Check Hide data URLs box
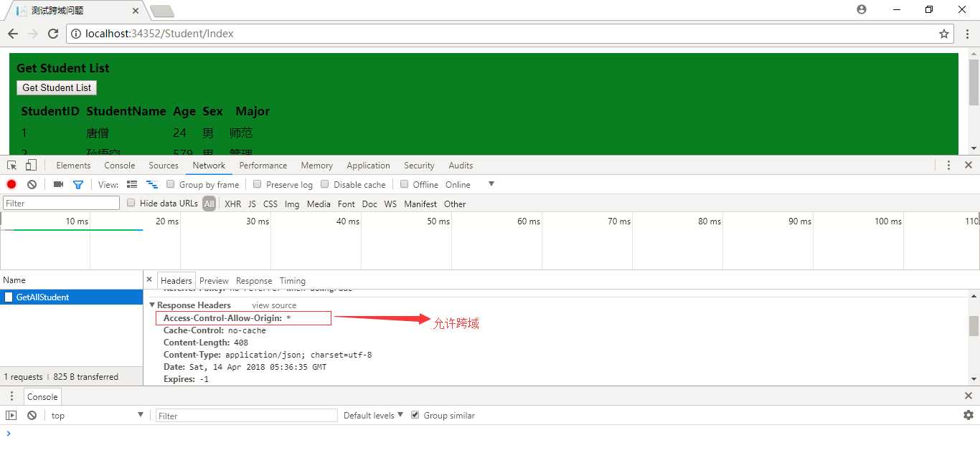 pos(131,203)
